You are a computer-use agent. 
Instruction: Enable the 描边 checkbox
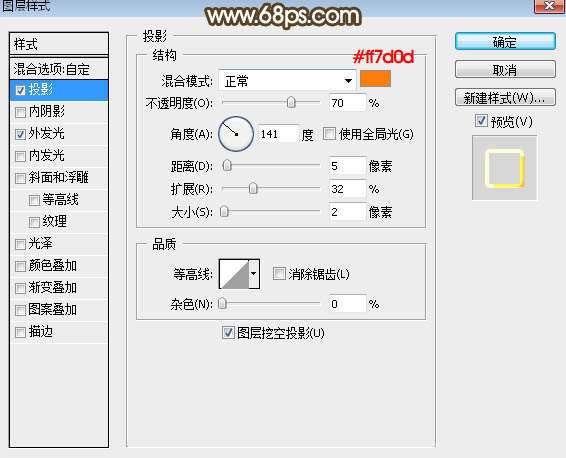click(x=20, y=332)
